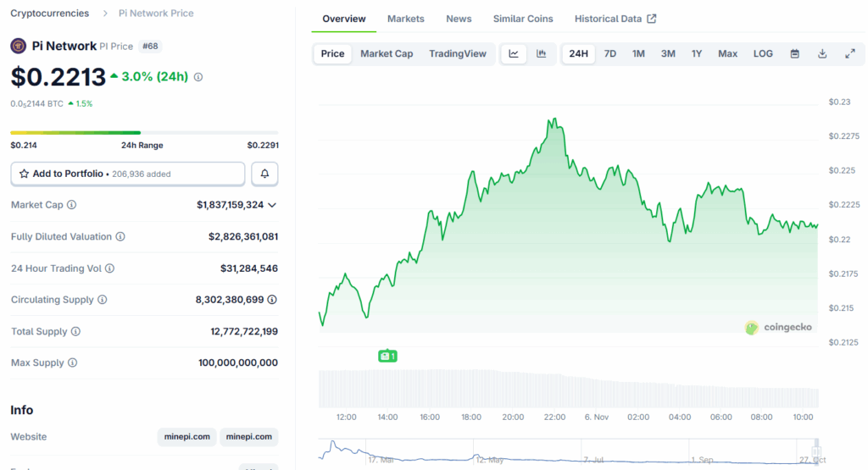Click the $0.214 range low label

pos(24,146)
